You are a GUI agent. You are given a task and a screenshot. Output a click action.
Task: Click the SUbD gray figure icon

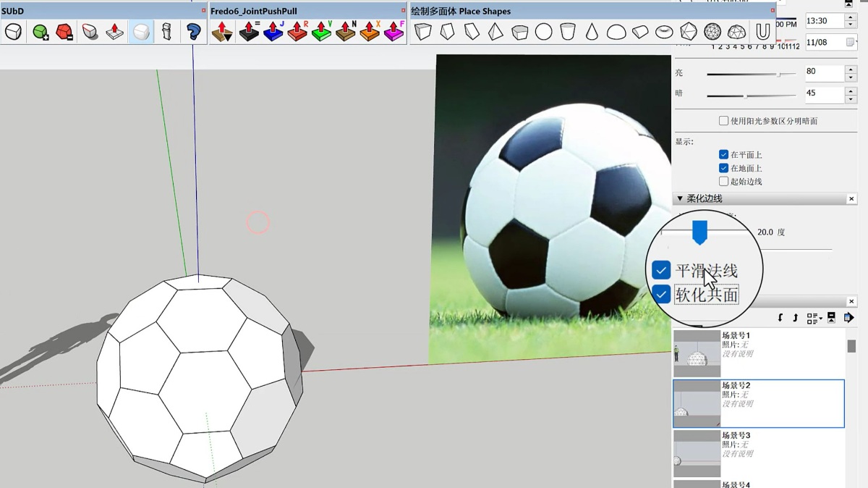tap(167, 32)
